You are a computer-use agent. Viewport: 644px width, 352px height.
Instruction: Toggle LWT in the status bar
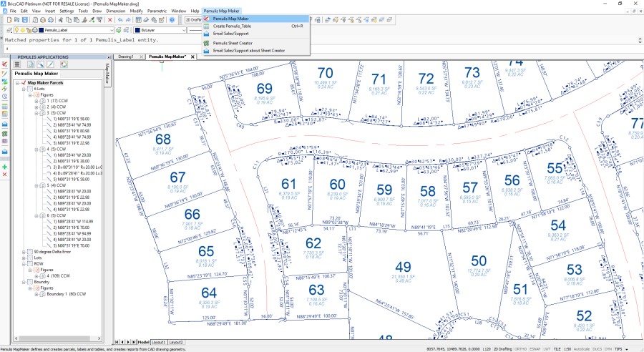point(547,348)
